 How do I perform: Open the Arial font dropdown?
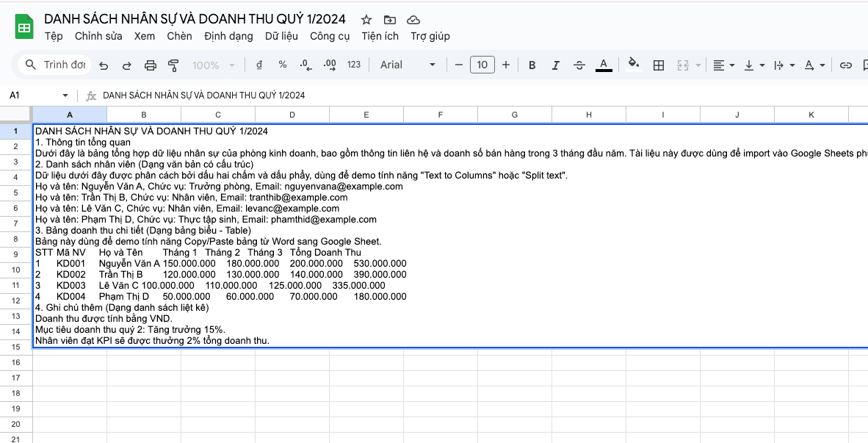tap(407, 65)
